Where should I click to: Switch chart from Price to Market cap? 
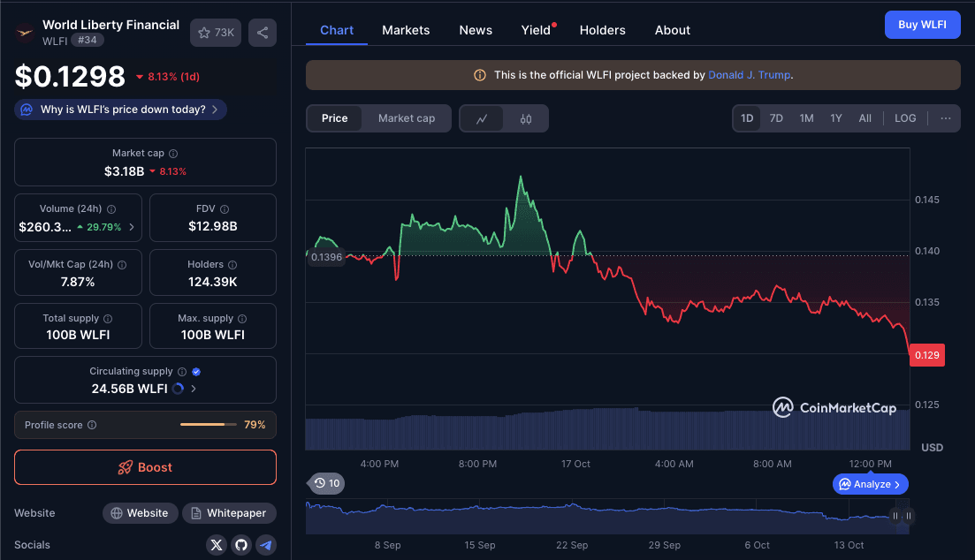pos(406,117)
